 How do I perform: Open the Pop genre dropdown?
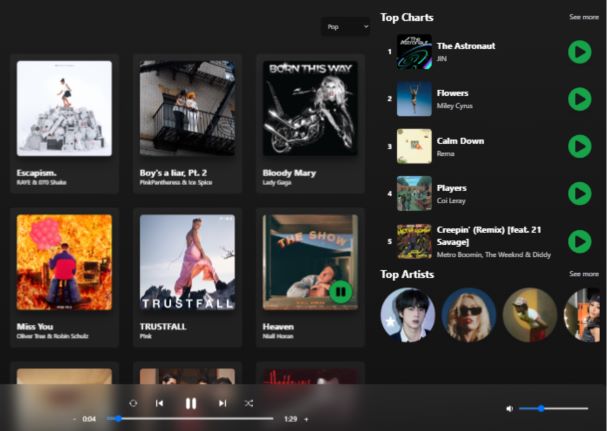pyautogui.click(x=345, y=27)
